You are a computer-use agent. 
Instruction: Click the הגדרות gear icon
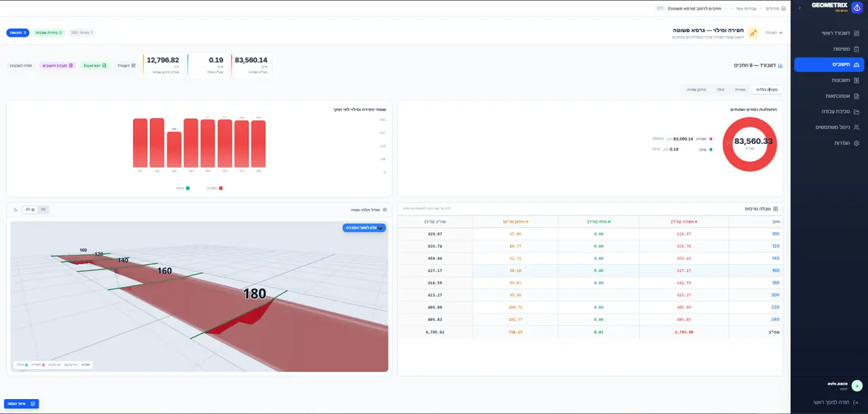(x=856, y=143)
